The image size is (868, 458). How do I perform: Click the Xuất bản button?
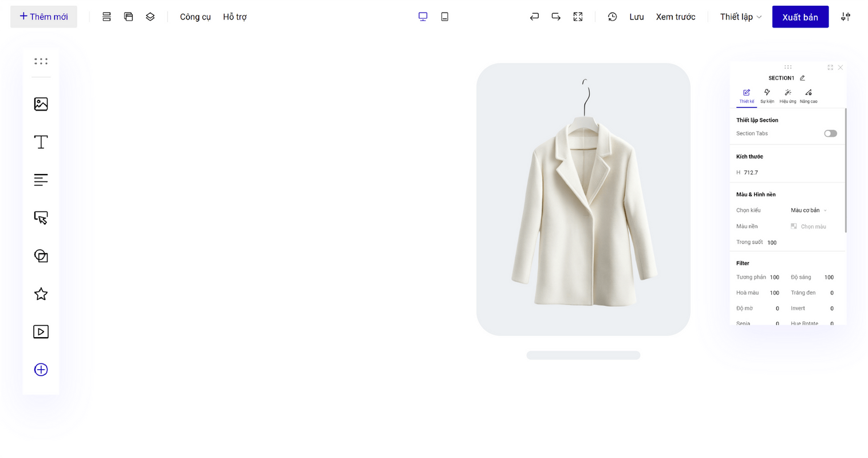coord(800,17)
